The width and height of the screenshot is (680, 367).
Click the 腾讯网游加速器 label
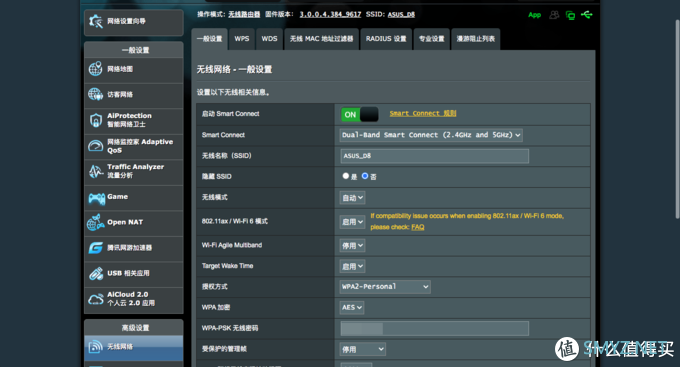click(x=130, y=248)
